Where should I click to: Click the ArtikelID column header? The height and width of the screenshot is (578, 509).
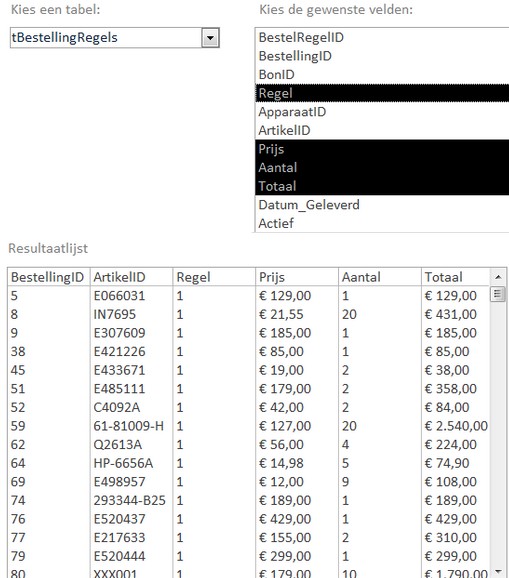[x=132, y=277]
